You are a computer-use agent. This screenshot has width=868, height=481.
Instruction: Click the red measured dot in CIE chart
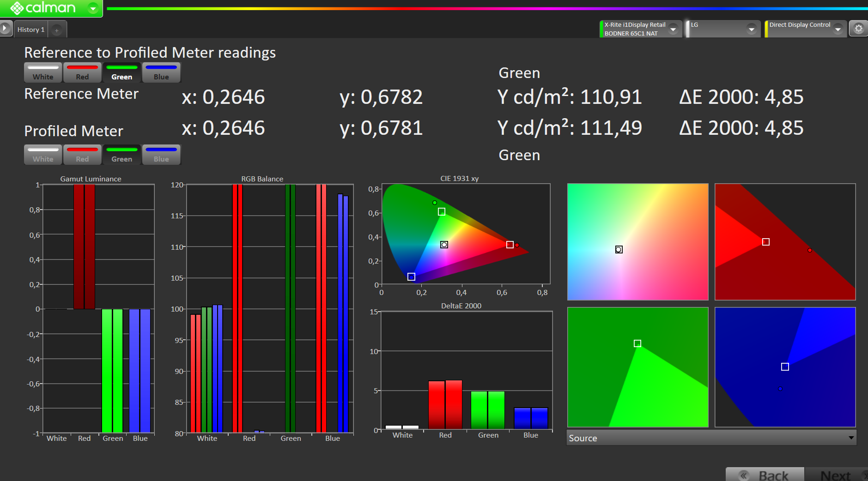tap(517, 245)
